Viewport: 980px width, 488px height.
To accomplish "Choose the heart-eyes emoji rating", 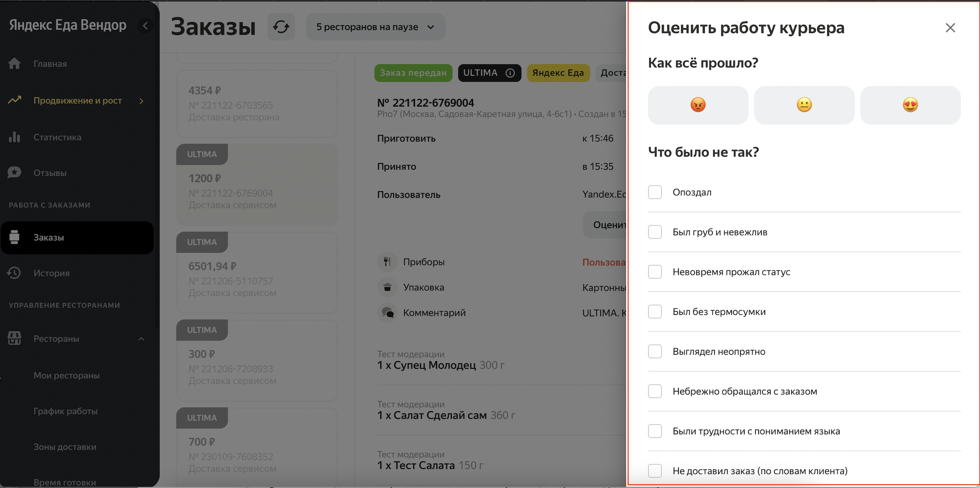I will (910, 105).
